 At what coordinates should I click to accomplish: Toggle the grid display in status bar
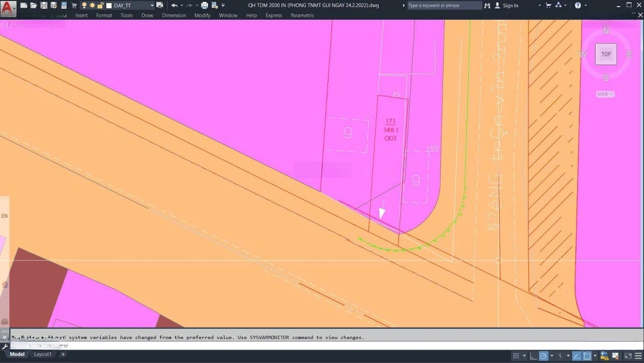[516, 356]
